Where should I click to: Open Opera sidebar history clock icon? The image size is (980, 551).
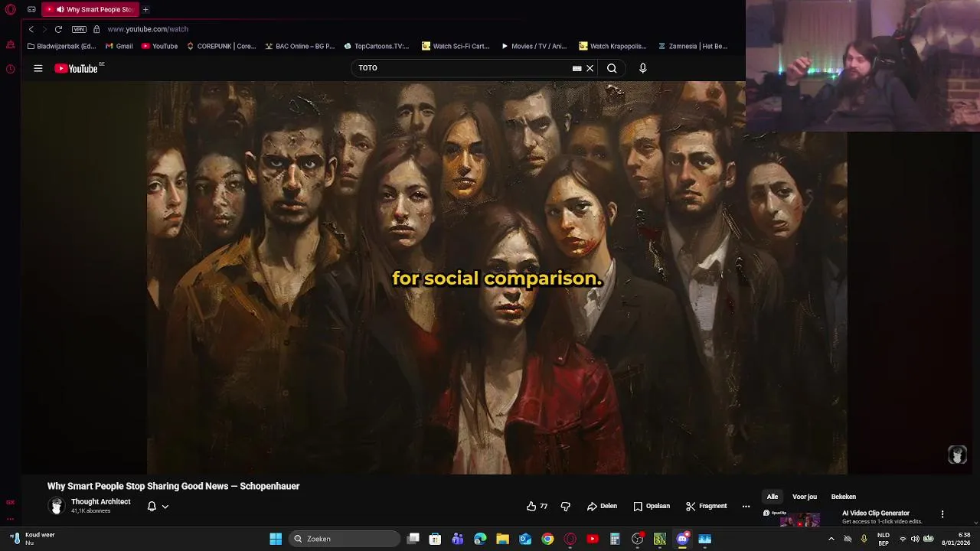click(10, 69)
